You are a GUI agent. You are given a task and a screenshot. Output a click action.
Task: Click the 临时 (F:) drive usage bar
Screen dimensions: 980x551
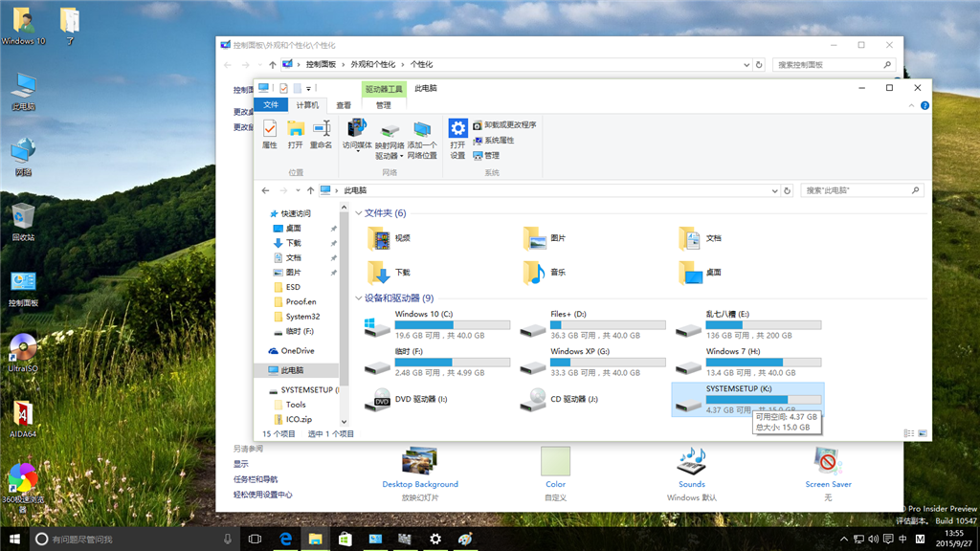tap(453, 363)
